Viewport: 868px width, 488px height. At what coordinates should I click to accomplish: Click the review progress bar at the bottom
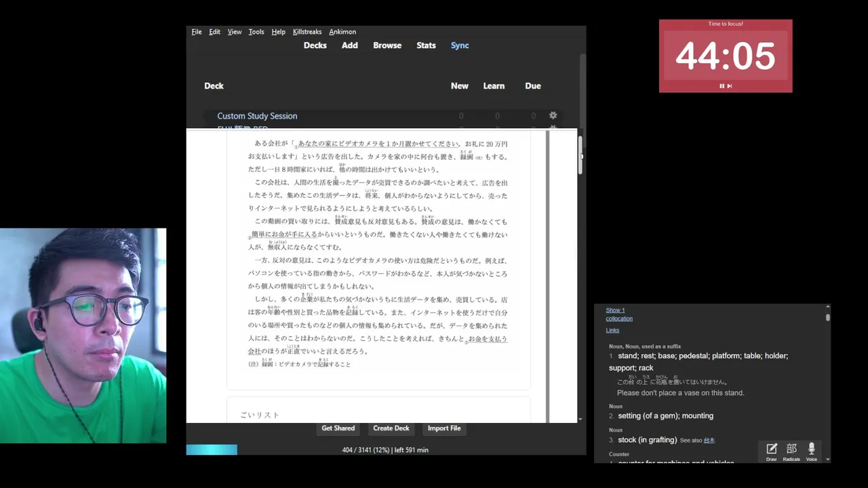pyautogui.click(x=212, y=450)
